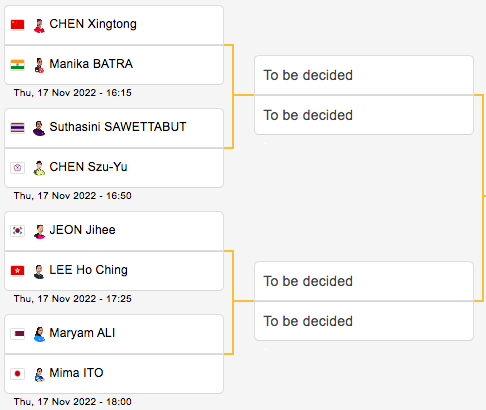The width and height of the screenshot is (486, 410).
Task: Open Manika BATRA player name
Action: (x=91, y=64)
